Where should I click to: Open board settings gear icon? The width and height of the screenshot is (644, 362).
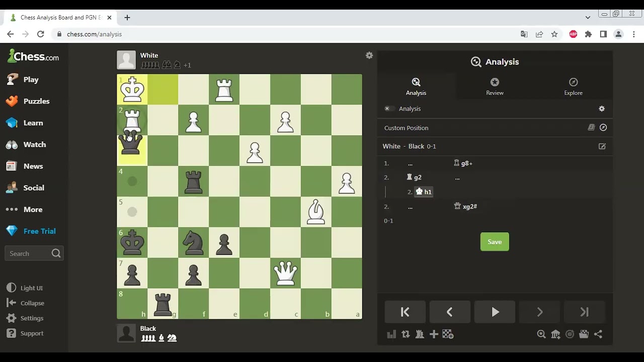pos(369,55)
